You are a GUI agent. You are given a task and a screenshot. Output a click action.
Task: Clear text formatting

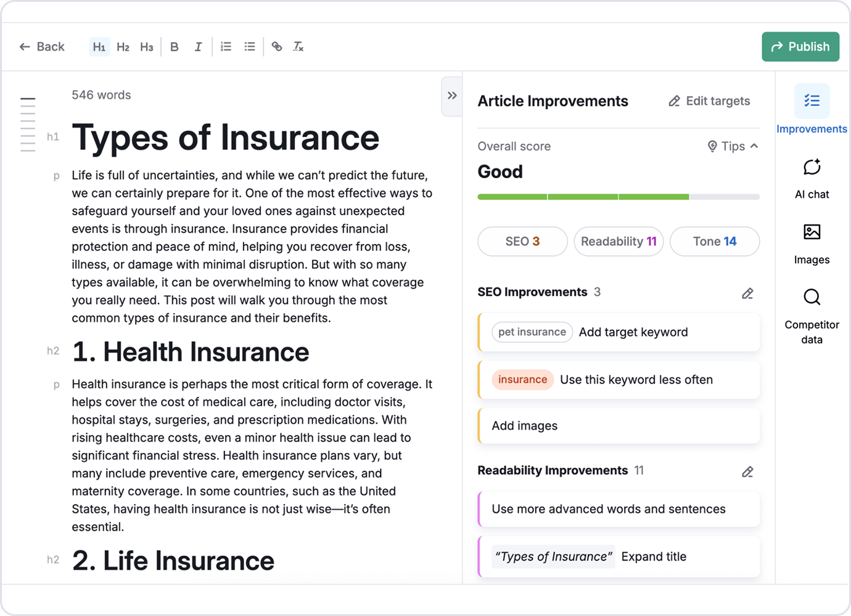pyautogui.click(x=299, y=46)
